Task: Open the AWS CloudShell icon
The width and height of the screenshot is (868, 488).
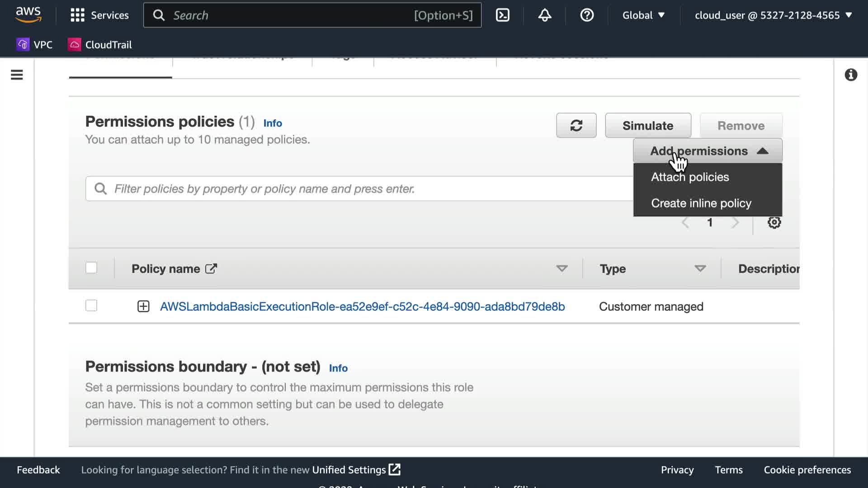Action: tap(503, 15)
